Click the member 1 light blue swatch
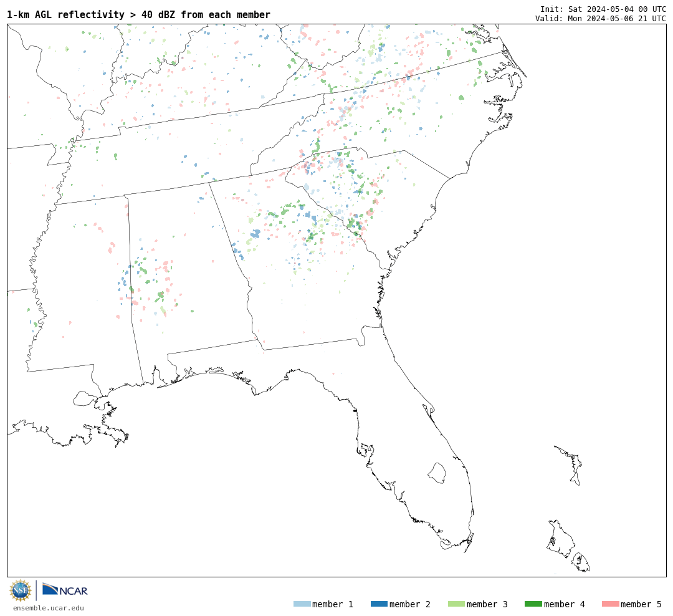 pyautogui.click(x=302, y=604)
